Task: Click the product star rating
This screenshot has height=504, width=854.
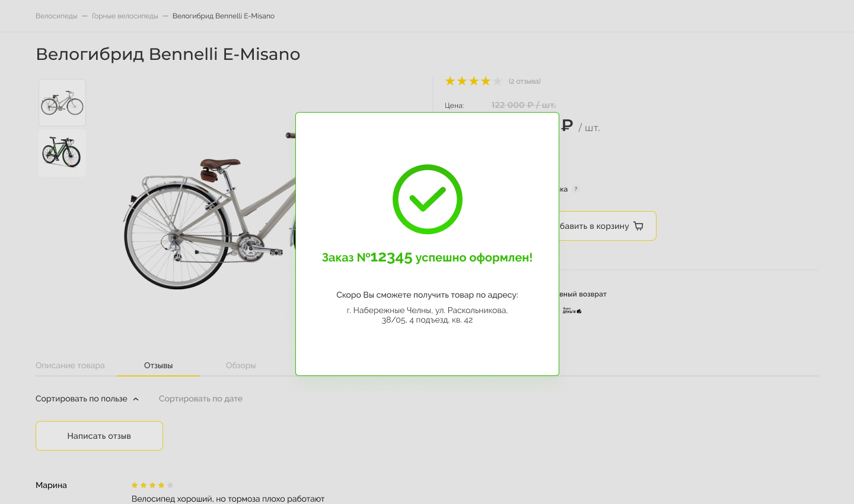Action: 473,81
